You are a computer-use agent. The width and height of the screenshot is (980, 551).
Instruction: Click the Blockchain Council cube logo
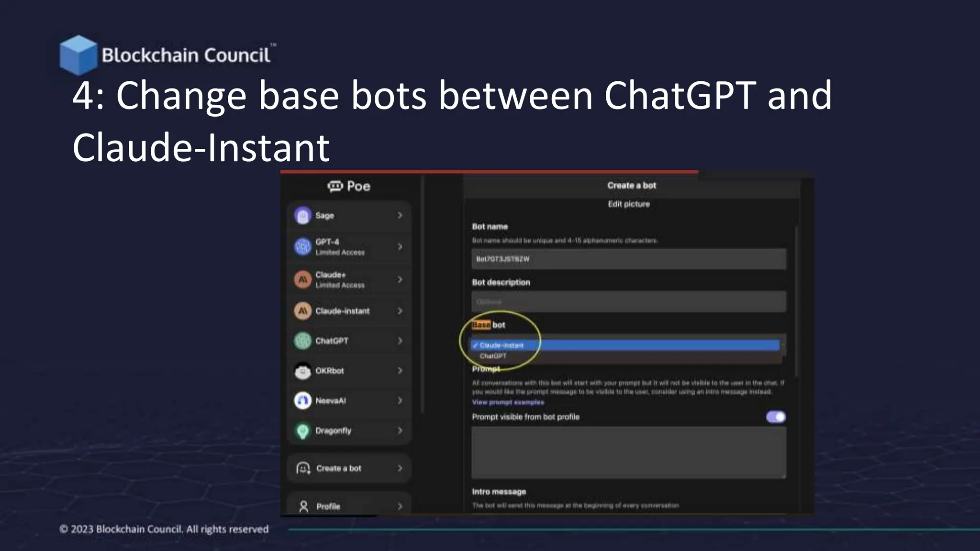(78, 55)
